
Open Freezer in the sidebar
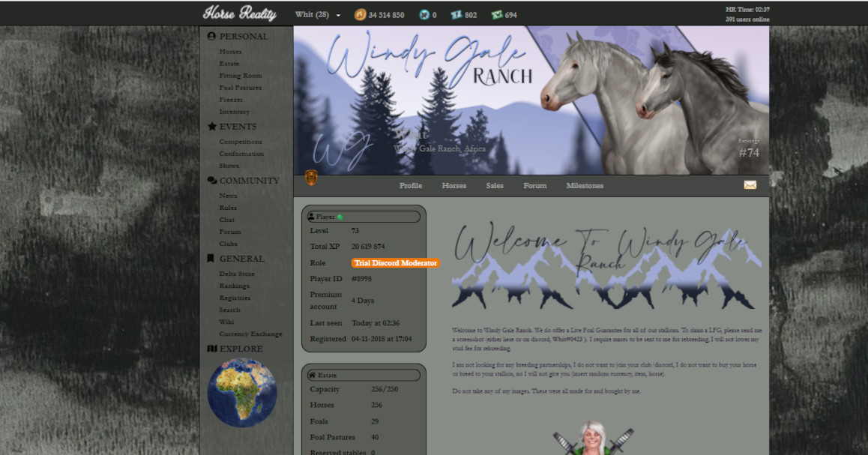click(231, 100)
